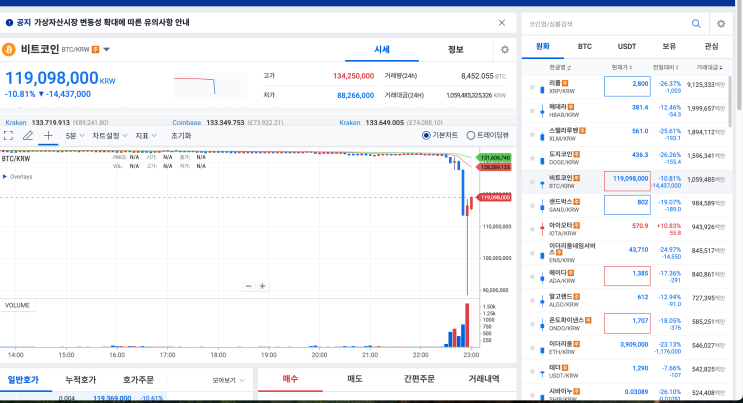Select the pencil drawing tool
This screenshot has height=403, width=743.
click(x=28, y=136)
